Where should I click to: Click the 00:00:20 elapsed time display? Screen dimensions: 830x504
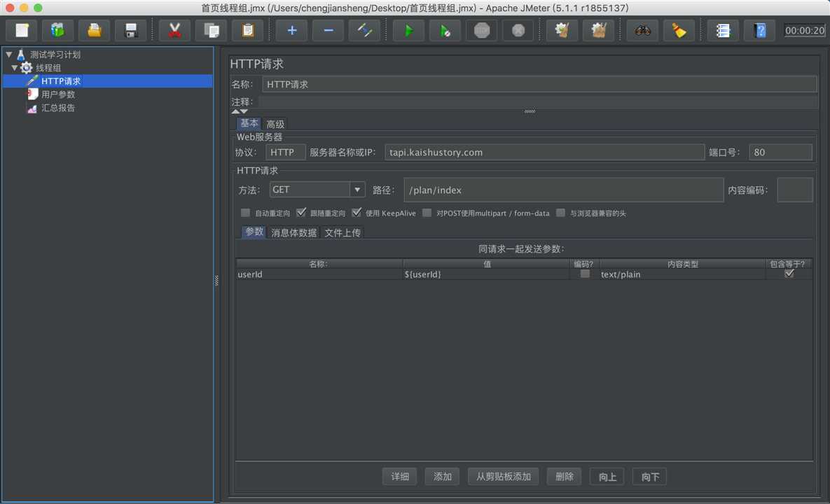coord(805,31)
